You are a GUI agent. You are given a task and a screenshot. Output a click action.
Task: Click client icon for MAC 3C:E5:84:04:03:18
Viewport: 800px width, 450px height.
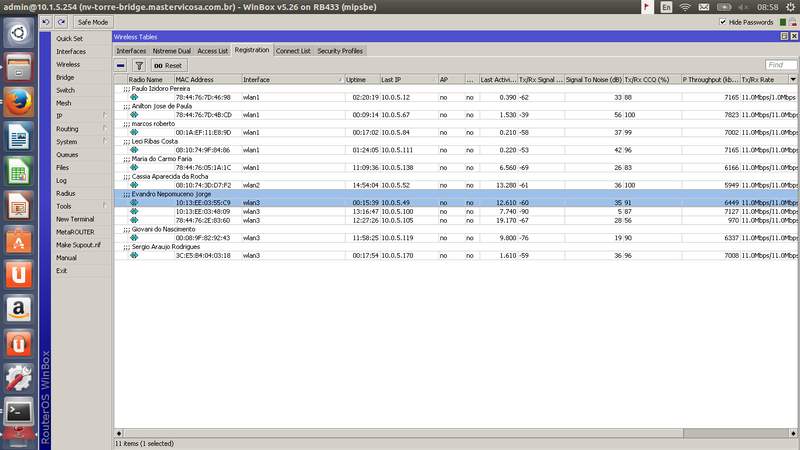click(x=134, y=255)
